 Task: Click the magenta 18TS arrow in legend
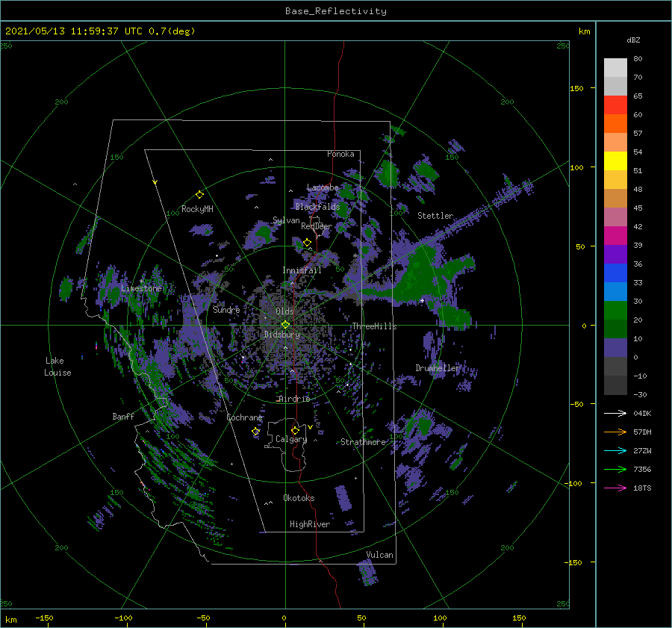615,488
